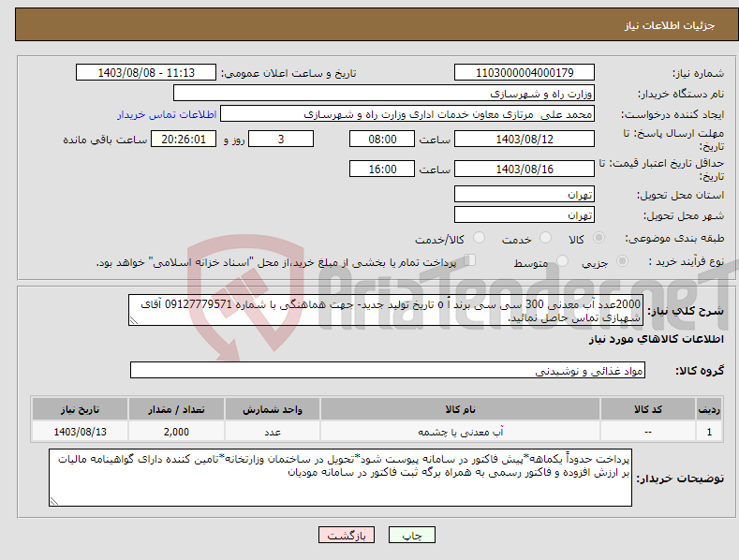Click the price validity time 16:00
The width and height of the screenshot is (739, 560).
[382, 169]
